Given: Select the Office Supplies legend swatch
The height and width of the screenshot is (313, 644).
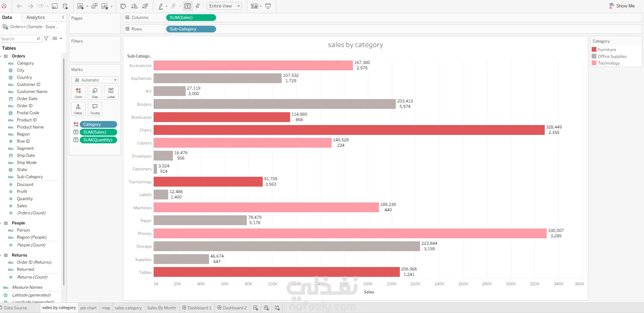Looking at the screenshot, I should pos(594,56).
